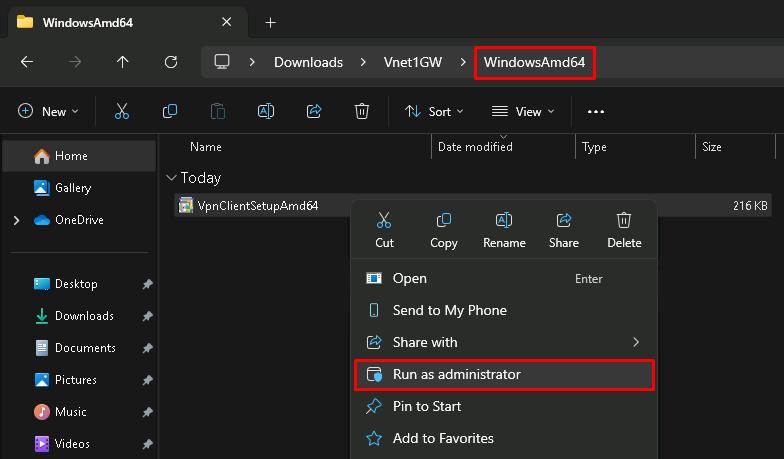
Task: Click the Share icon in context menu
Action: tap(564, 221)
